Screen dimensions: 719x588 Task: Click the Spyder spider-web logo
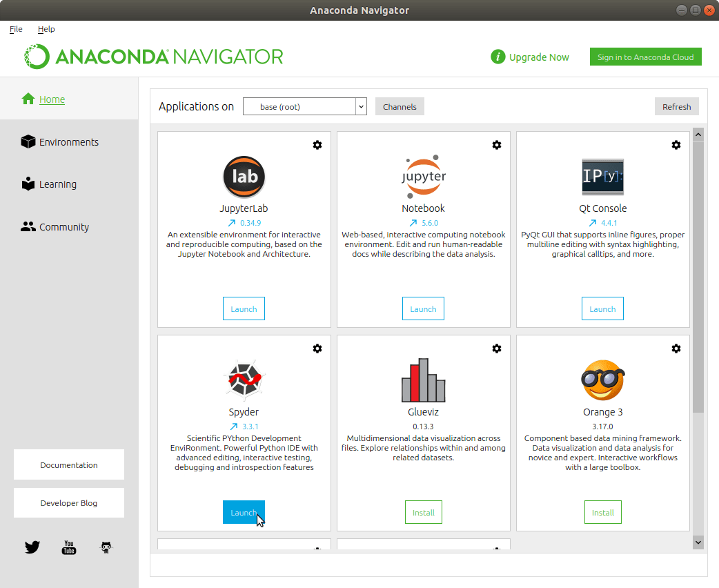pyautogui.click(x=244, y=379)
